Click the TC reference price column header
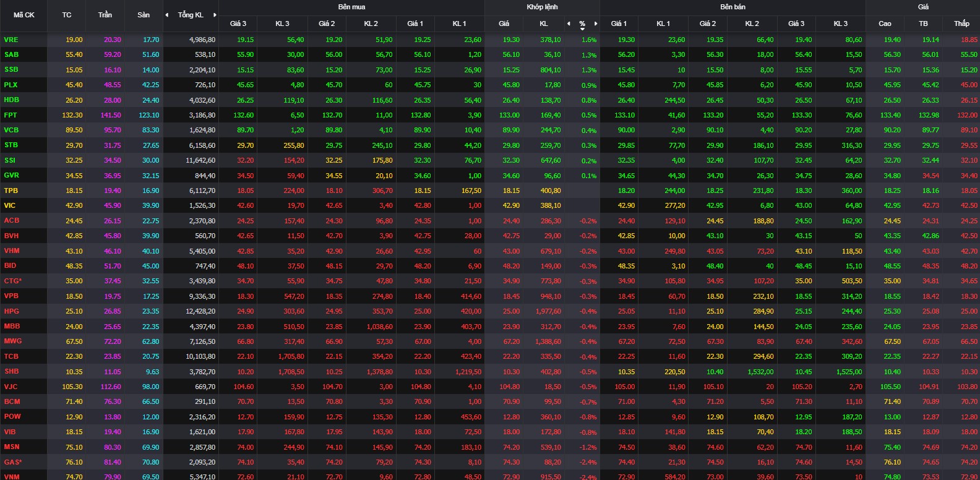Image resolution: width=980 pixels, height=480 pixels. [x=67, y=15]
